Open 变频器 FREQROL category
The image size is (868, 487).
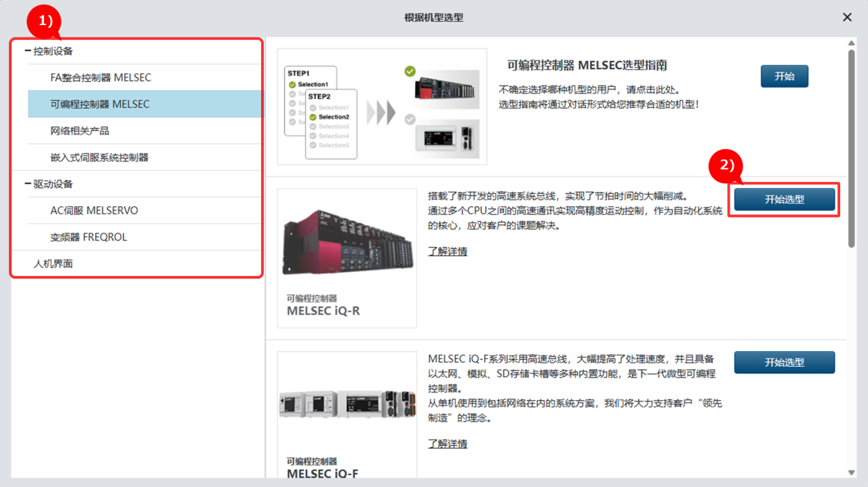click(x=88, y=237)
